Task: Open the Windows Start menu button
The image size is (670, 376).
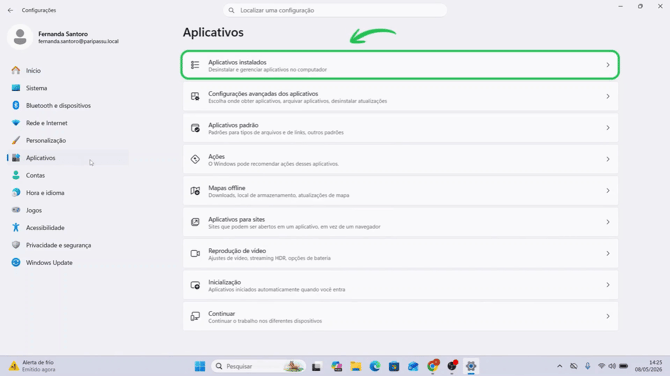Action: [200, 366]
